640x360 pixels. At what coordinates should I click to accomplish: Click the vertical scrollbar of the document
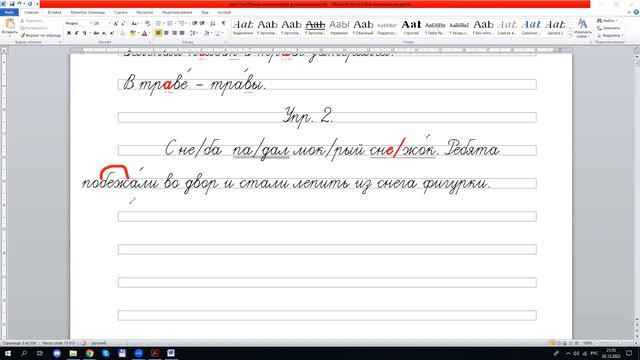click(637, 188)
